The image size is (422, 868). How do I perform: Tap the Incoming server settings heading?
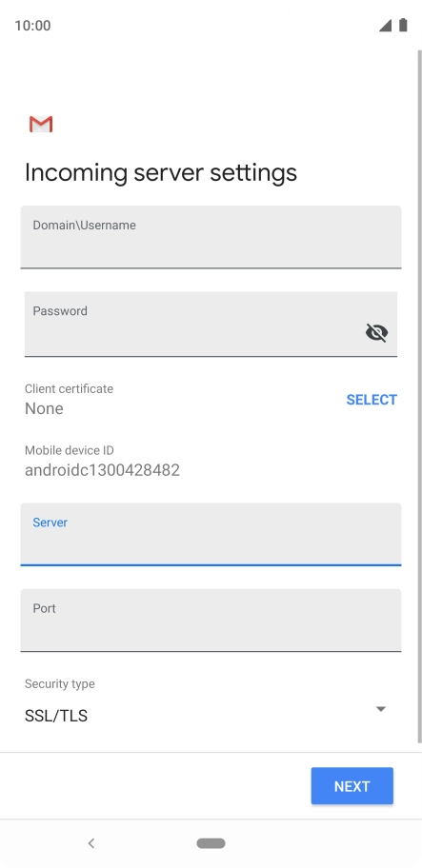pos(161,172)
